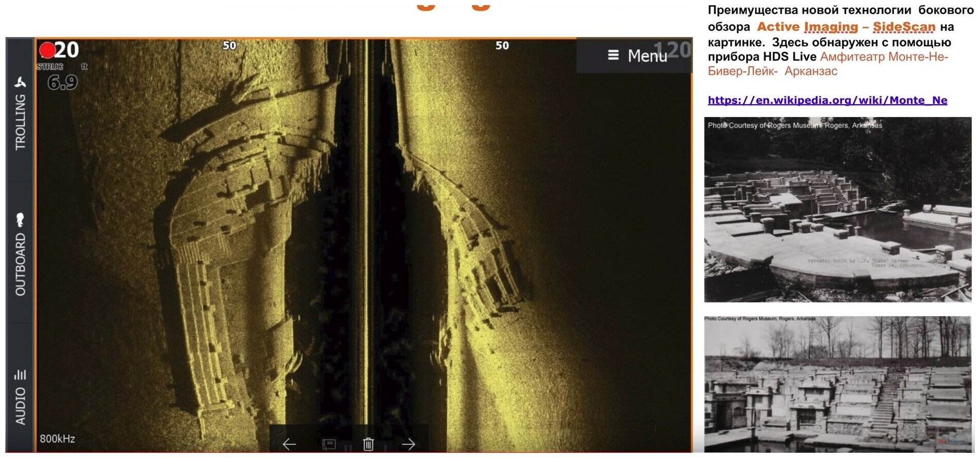Click the ft unit label
Viewport: 980px width, 458px height.
(x=85, y=67)
